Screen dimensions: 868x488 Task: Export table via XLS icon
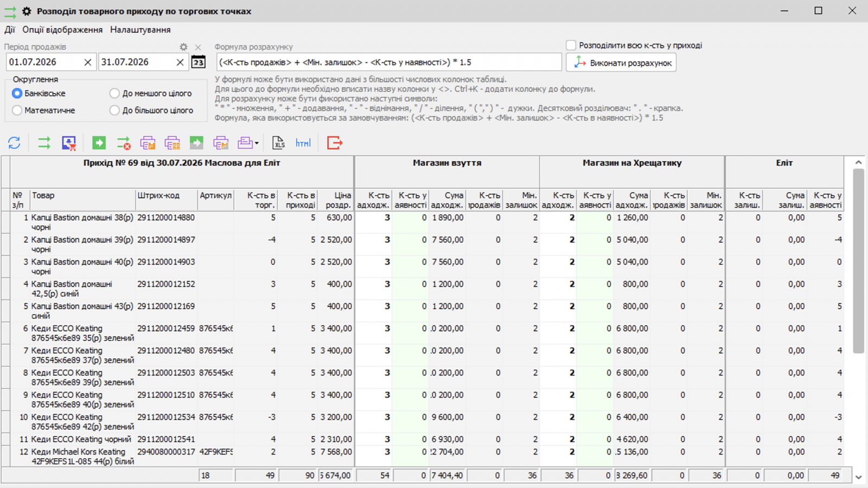(278, 143)
